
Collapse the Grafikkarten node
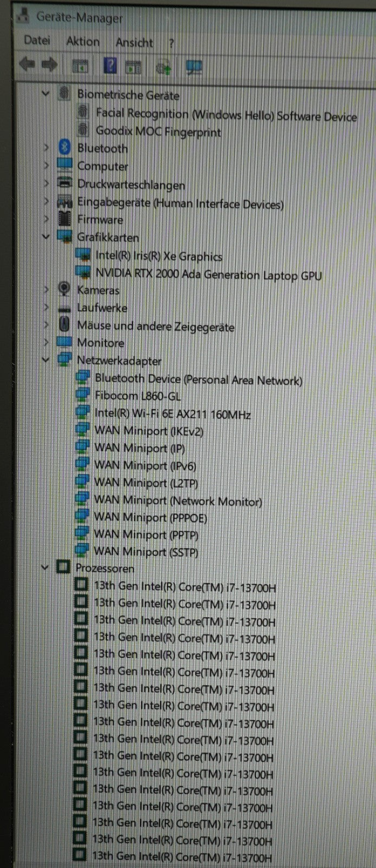click(46, 237)
